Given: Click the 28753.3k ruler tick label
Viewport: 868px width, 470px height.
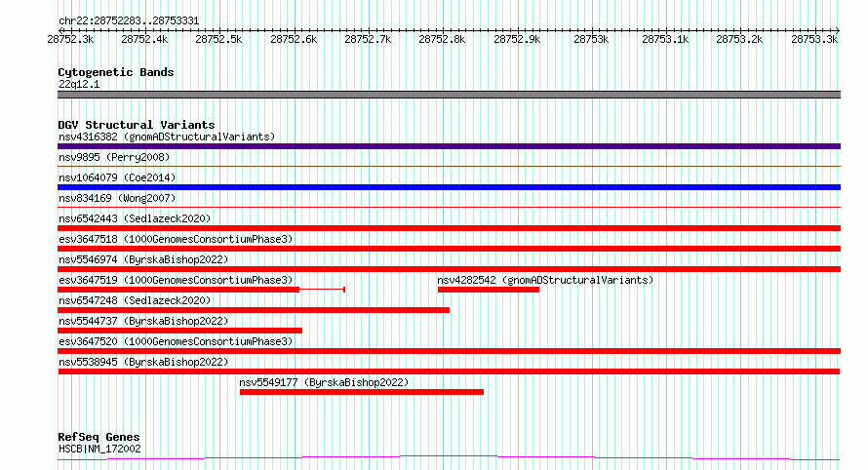Looking at the screenshot, I should tap(814, 39).
